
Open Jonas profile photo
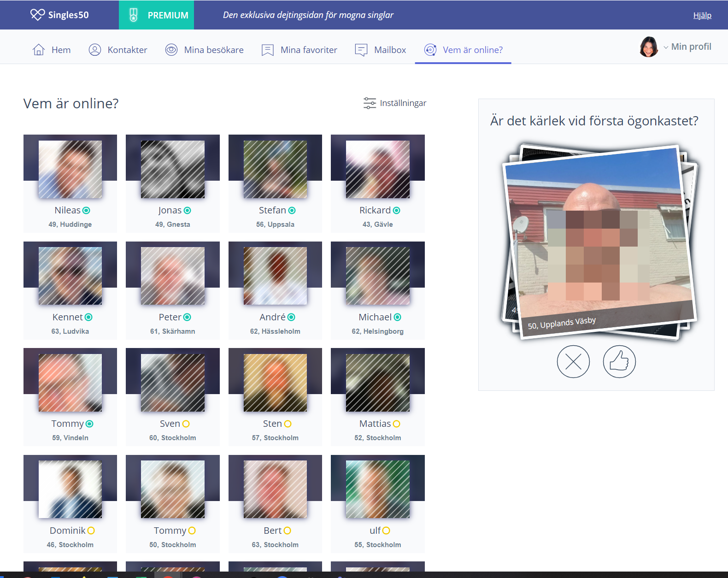click(x=173, y=169)
